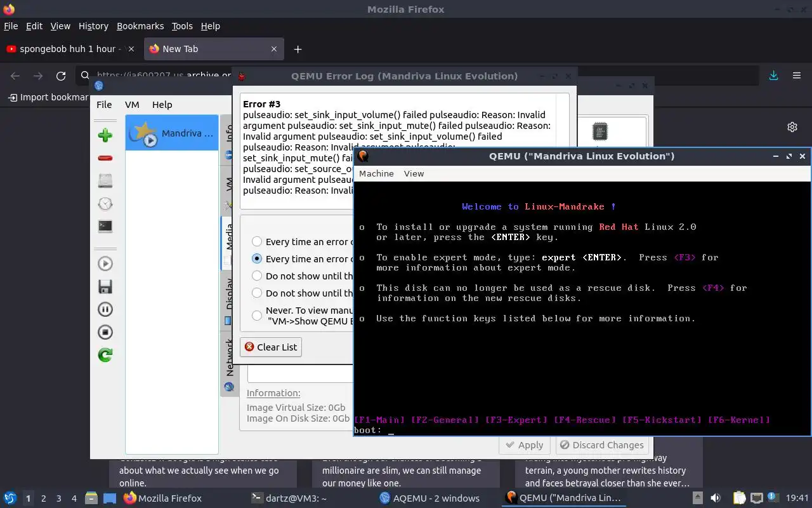Open the file manager icon in taskbar
The height and width of the screenshot is (508, 812).
[91, 498]
